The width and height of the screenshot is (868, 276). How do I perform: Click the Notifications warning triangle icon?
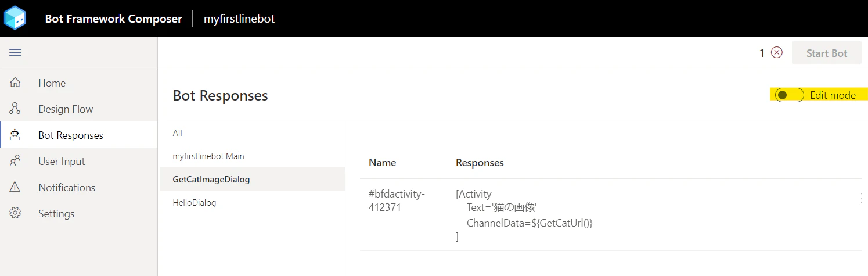(x=15, y=187)
